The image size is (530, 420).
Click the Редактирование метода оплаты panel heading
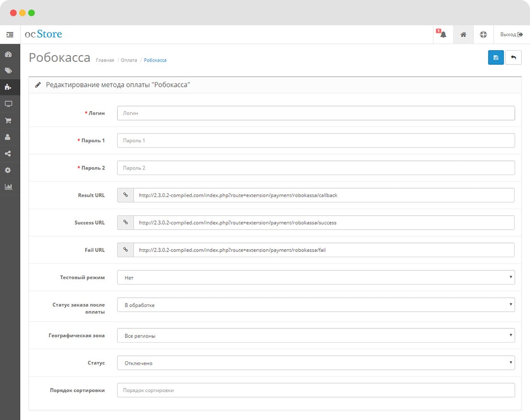pos(118,85)
